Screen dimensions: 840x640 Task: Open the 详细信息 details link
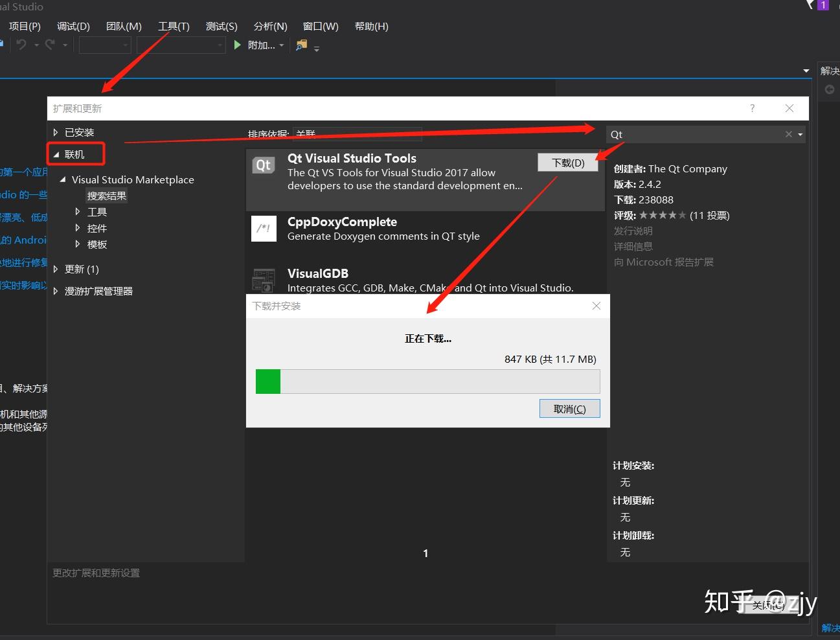point(633,246)
